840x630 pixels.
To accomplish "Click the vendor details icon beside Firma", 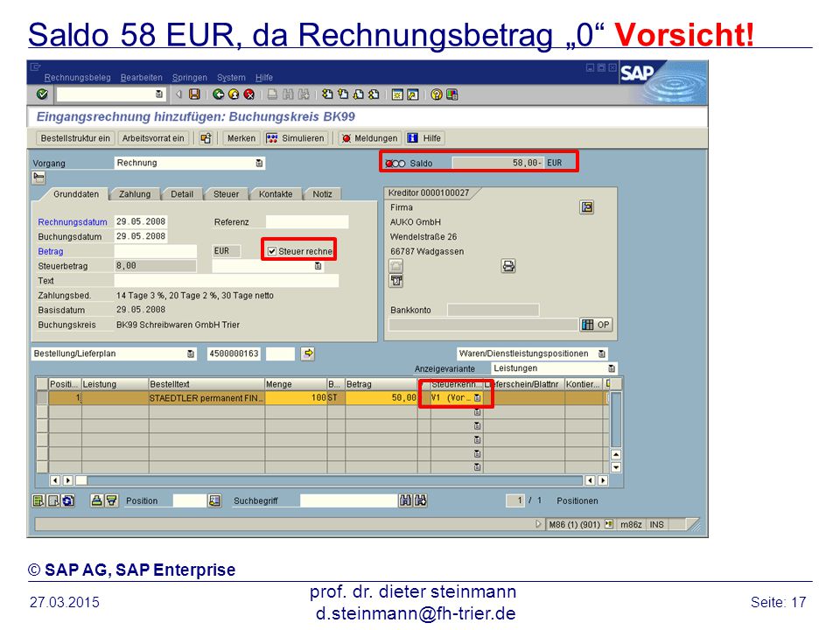I will (587, 207).
